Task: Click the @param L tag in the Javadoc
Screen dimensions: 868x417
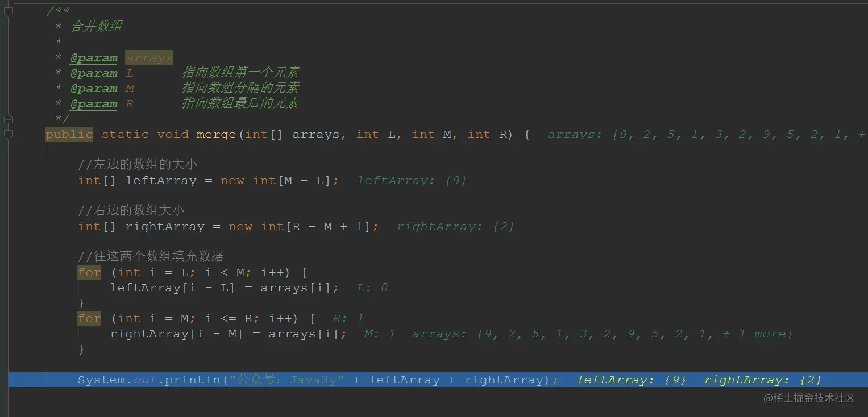Action: (94, 73)
